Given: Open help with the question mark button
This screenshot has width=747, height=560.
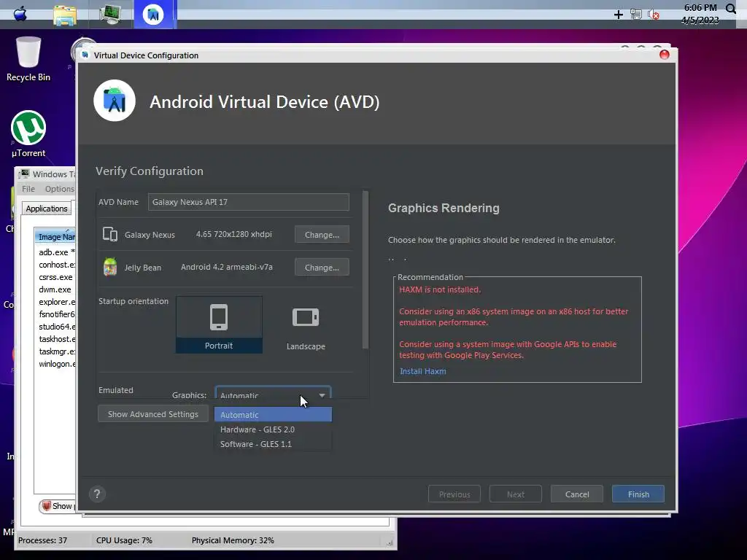Looking at the screenshot, I should [97, 494].
